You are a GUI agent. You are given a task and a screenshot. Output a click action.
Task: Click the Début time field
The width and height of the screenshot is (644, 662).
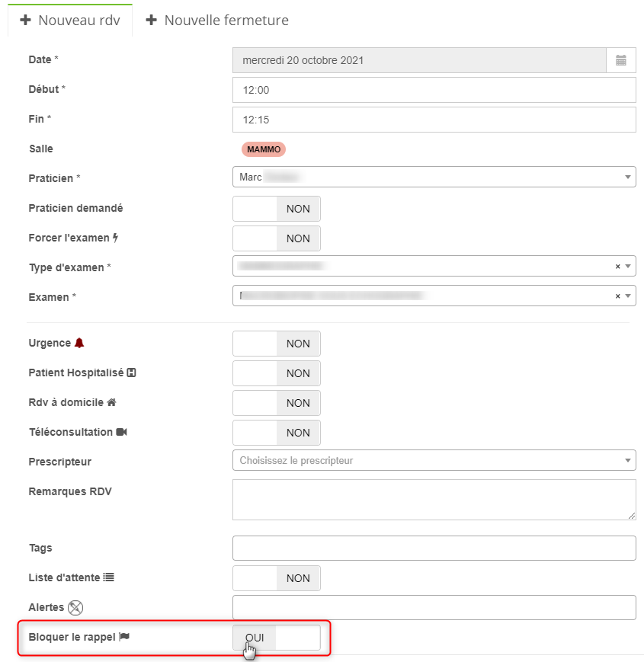(x=433, y=90)
